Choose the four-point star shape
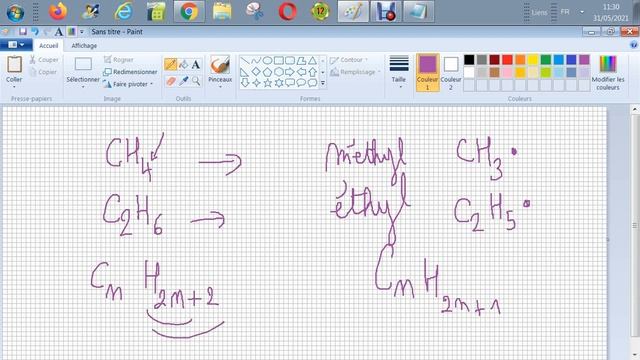This screenshot has height=360, width=640. [x=256, y=83]
